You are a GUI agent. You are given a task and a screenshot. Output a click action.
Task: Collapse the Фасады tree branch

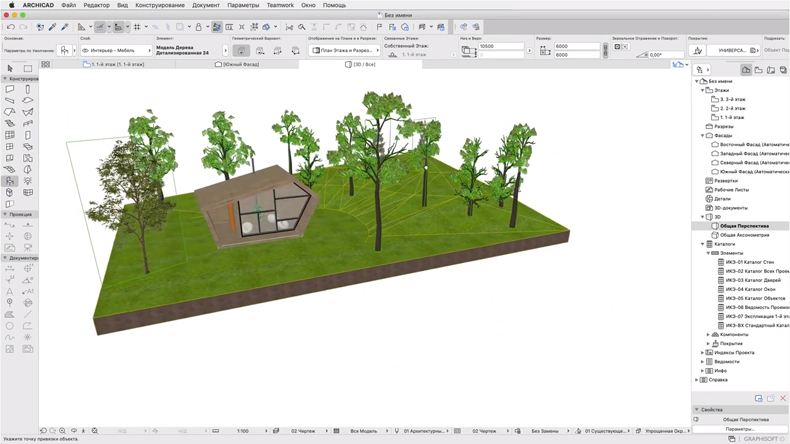point(702,136)
